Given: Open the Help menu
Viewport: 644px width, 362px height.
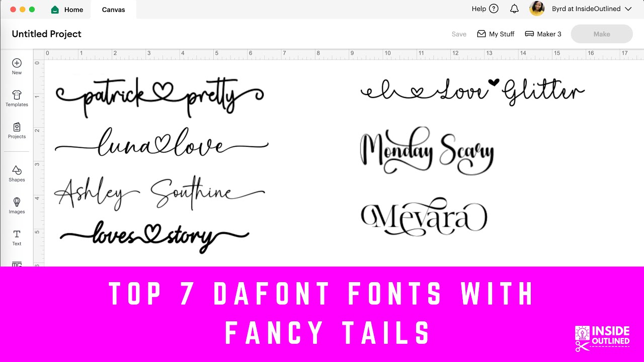Looking at the screenshot, I should click(x=485, y=9).
